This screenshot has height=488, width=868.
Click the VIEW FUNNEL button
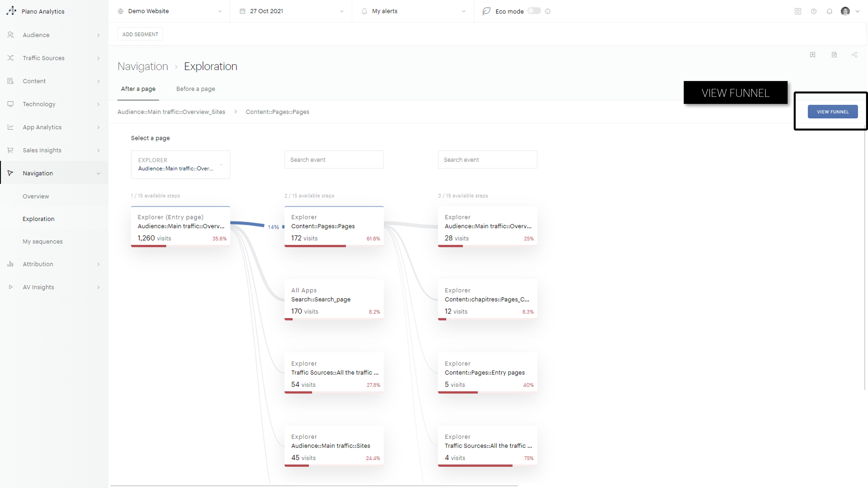click(833, 112)
